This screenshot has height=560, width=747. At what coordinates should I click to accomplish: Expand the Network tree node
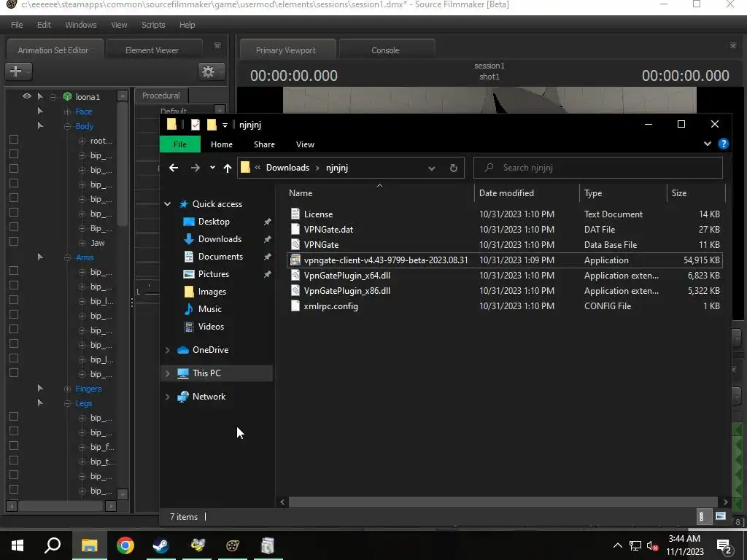(168, 397)
